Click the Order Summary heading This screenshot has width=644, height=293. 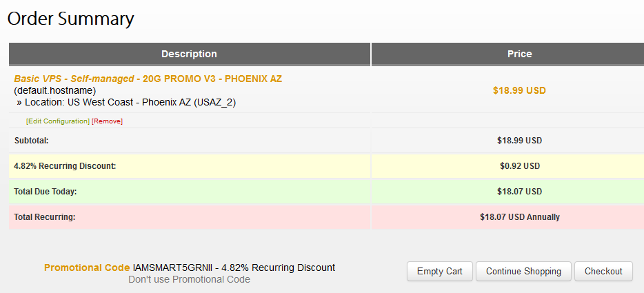71,19
